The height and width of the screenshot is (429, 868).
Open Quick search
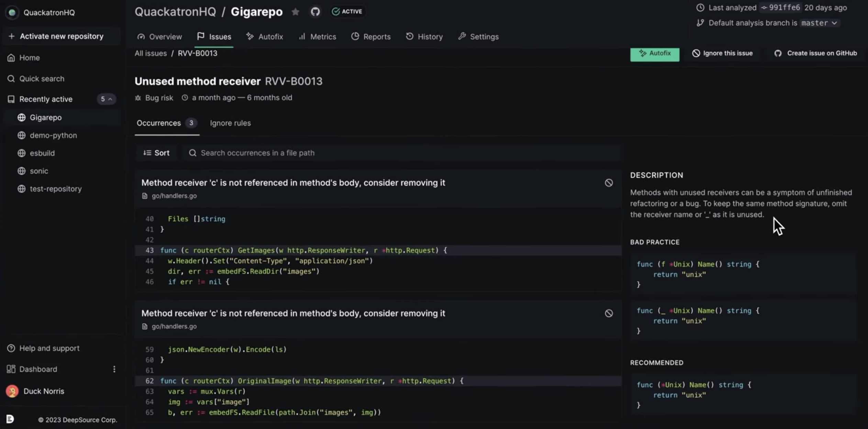point(41,79)
